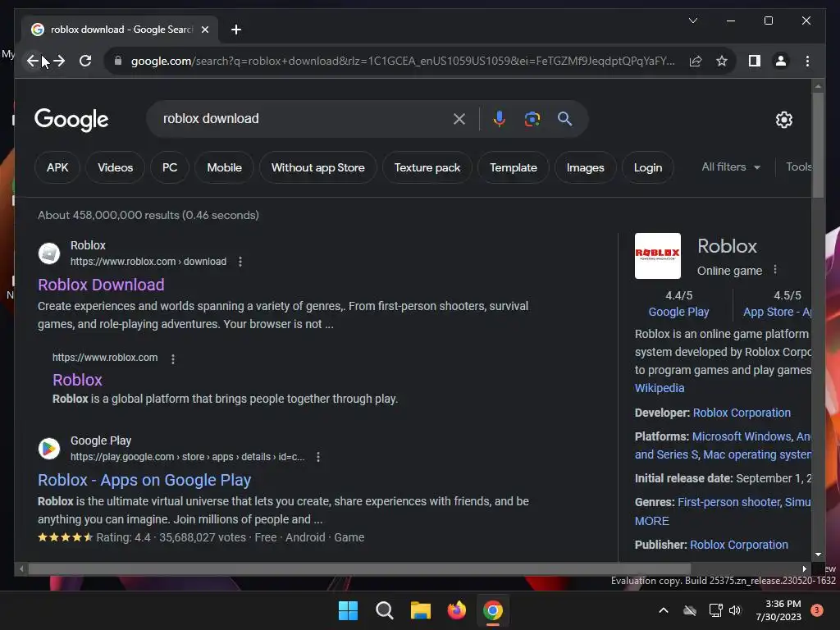Click the vertical page scrollbar
Image resolution: width=840 pixels, height=630 pixels.
click(818, 145)
